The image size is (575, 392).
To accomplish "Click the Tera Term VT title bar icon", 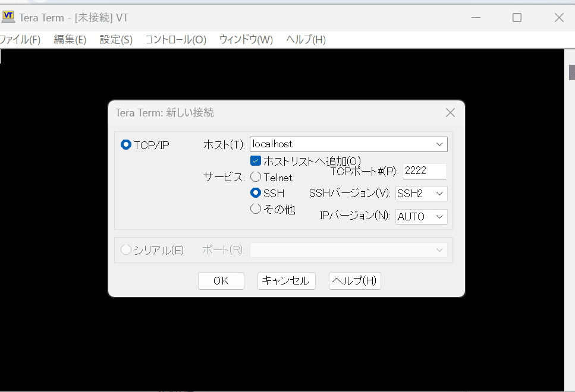I will 8,17.
